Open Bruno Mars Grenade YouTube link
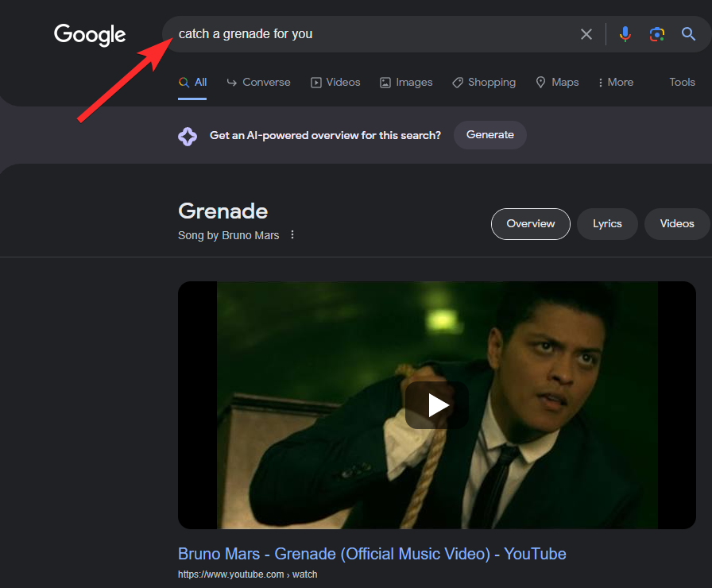Image resolution: width=712 pixels, height=588 pixels. coord(372,554)
